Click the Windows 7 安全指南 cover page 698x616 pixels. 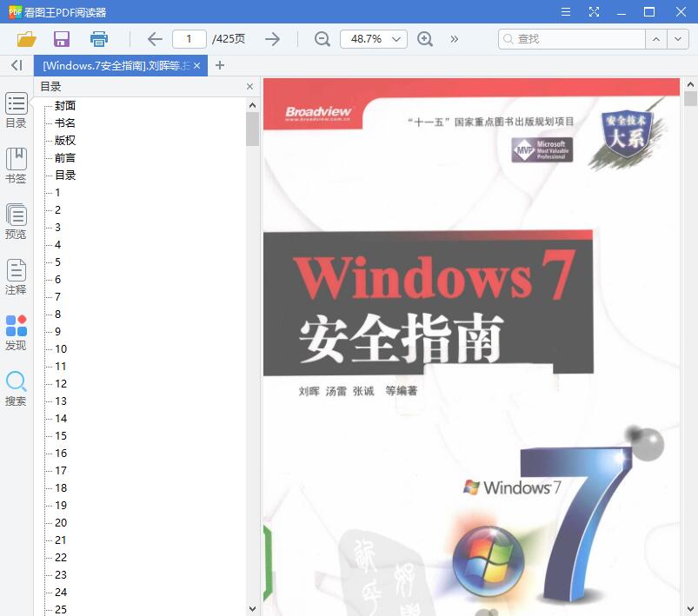[471, 348]
